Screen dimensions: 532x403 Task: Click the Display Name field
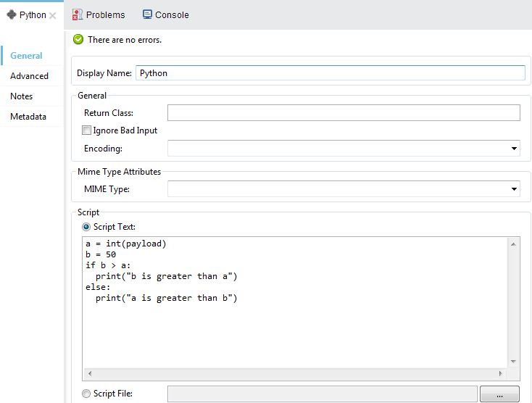pyautogui.click(x=330, y=73)
